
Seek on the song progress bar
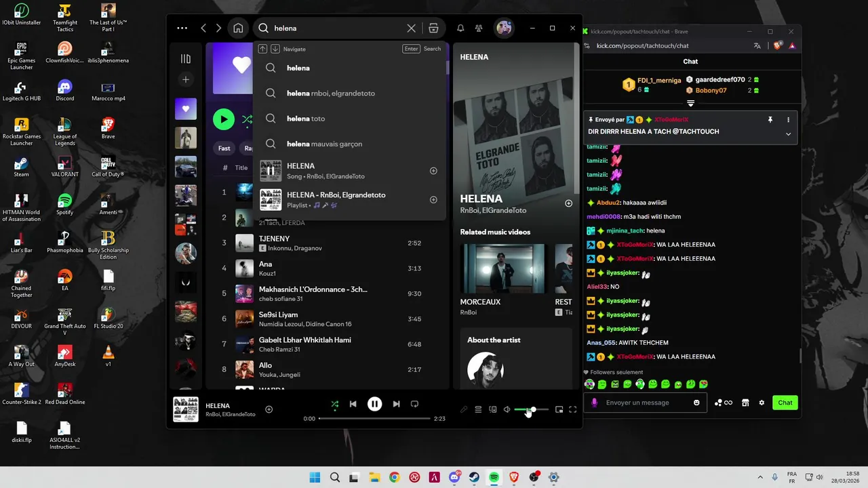pos(374,418)
